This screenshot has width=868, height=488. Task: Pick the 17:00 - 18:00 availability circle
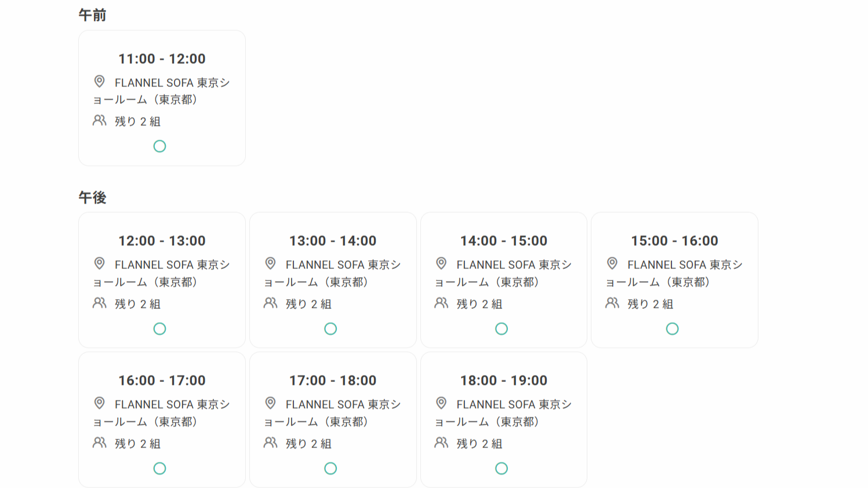(331, 468)
